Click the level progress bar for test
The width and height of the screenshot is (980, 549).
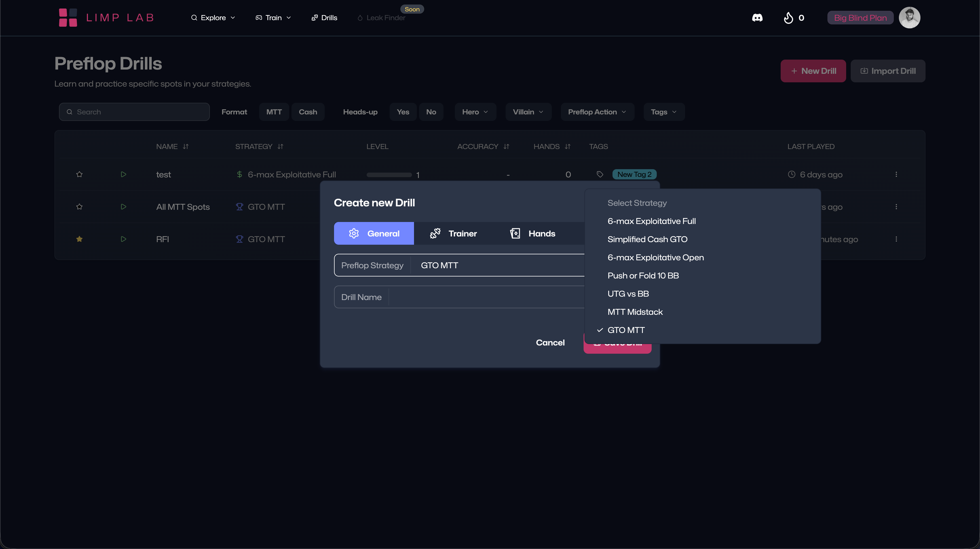pyautogui.click(x=389, y=175)
